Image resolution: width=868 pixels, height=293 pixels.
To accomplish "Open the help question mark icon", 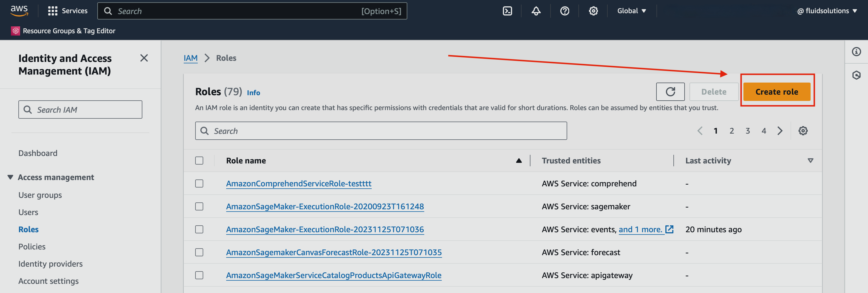I will point(564,11).
